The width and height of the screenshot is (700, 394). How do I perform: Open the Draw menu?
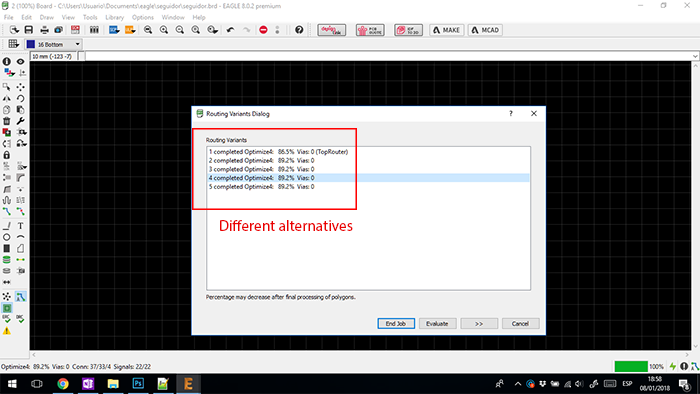[46, 17]
